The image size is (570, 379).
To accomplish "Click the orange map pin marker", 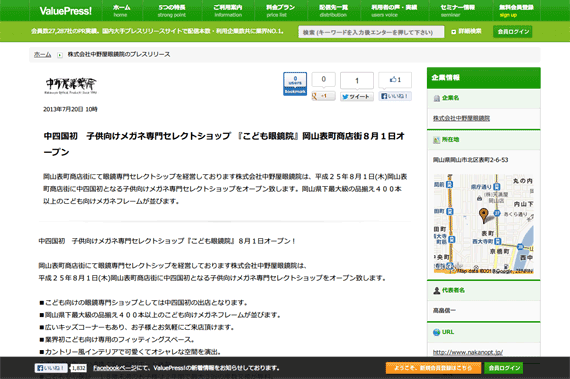I will click(483, 215).
